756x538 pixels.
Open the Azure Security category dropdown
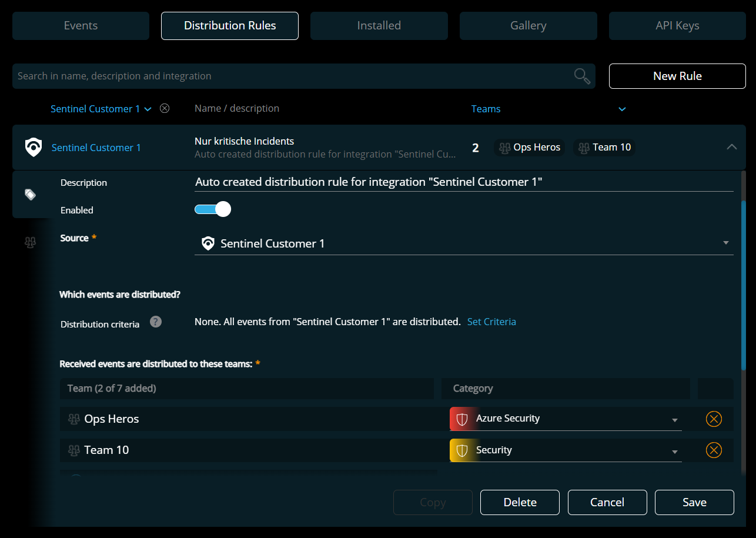click(566, 419)
